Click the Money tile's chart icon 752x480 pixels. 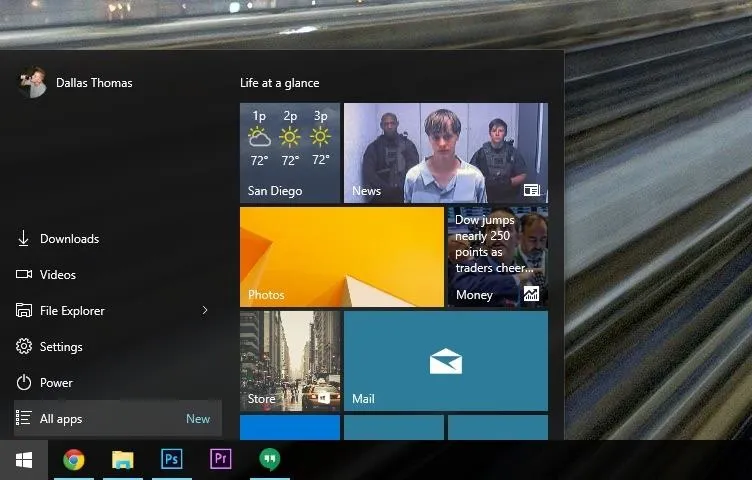point(531,293)
